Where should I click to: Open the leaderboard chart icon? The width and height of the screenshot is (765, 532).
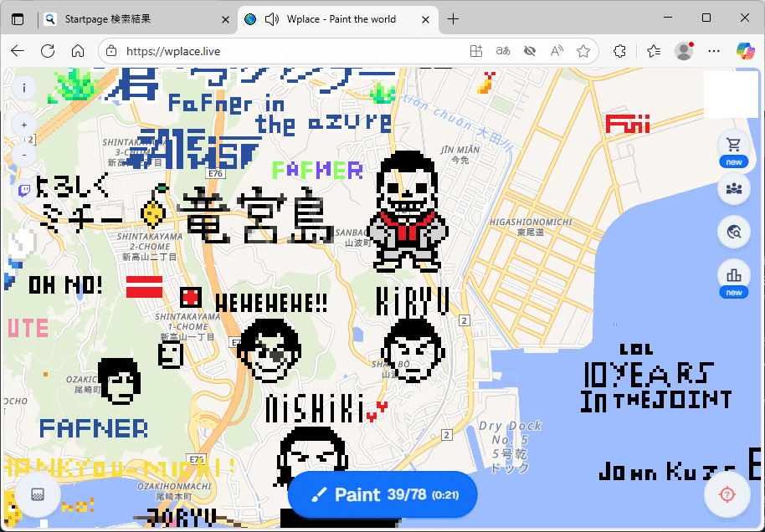tap(734, 274)
